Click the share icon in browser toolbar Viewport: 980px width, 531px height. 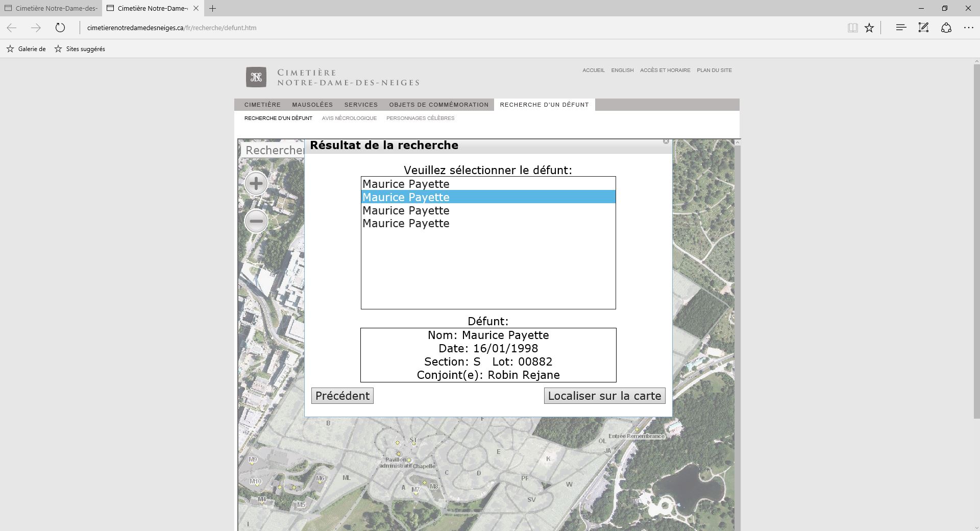tap(946, 28)
